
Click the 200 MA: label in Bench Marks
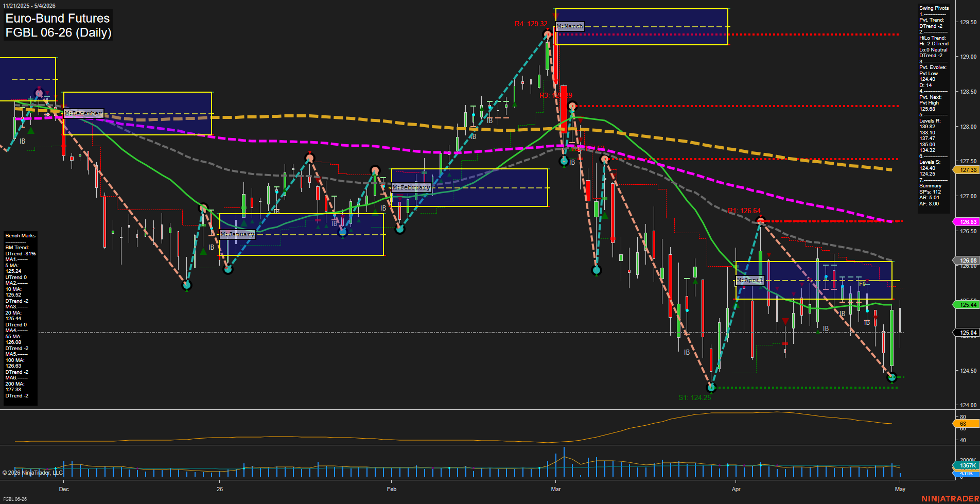coord(15,384)
